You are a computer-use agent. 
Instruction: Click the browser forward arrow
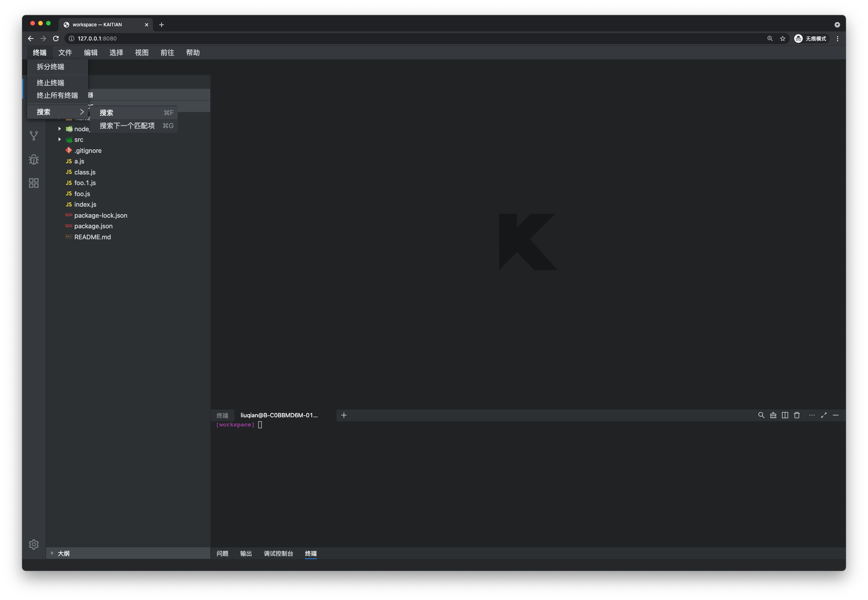[x=43, y=39]
